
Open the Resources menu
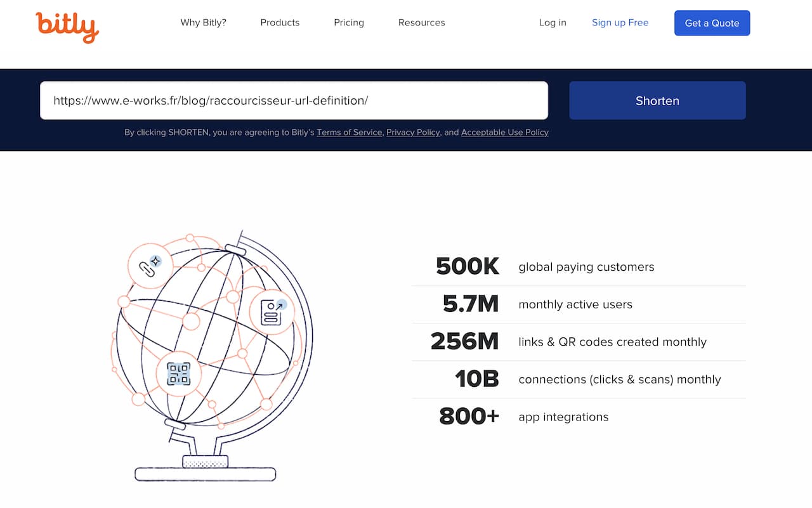[422, 23]
